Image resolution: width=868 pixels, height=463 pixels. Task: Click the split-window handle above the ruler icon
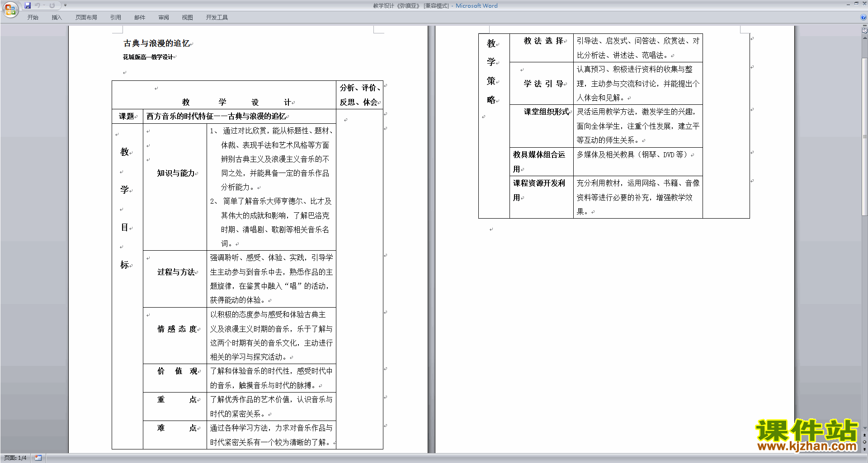click(865, 26)
